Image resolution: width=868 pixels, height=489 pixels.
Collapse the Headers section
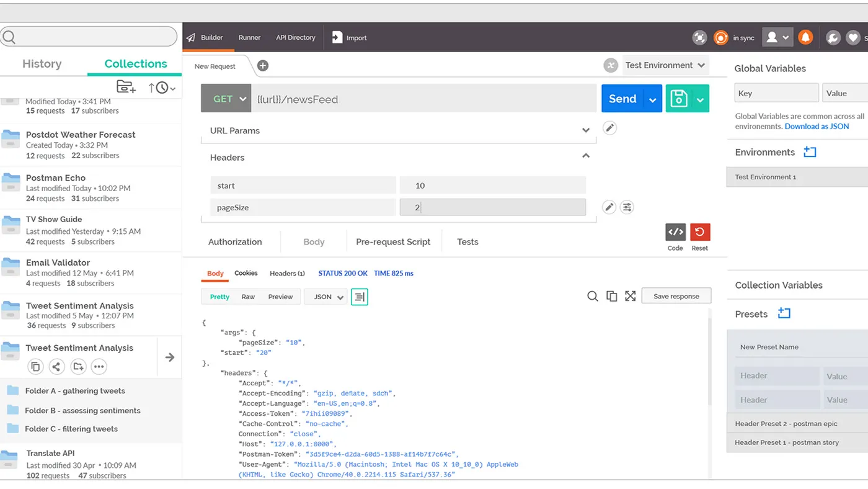[x=585, y=156]
